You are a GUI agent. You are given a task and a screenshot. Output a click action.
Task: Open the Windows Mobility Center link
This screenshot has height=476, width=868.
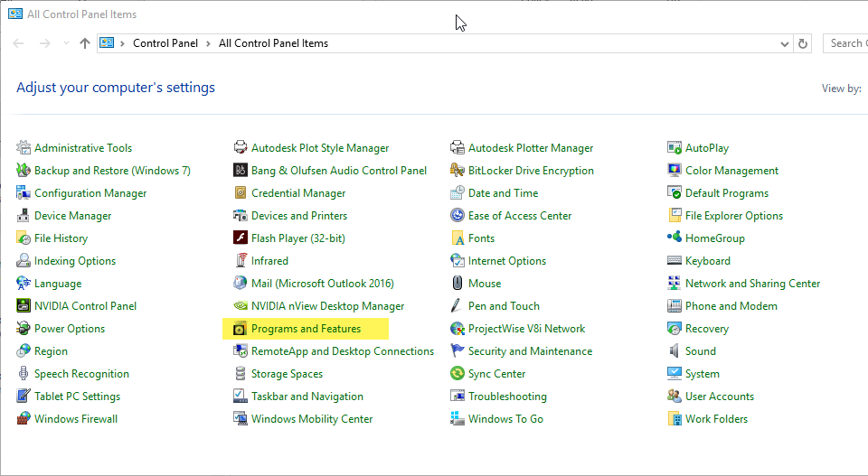(x=312, y=418)
